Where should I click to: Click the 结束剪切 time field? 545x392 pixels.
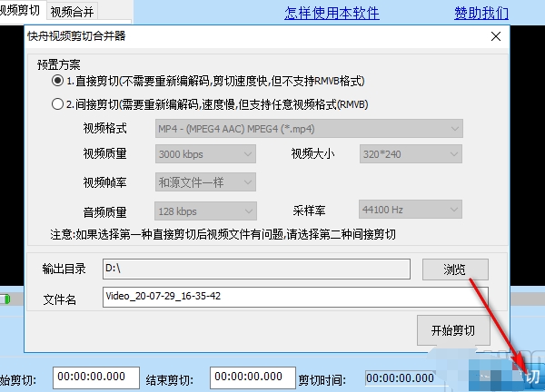[x=250, y=377]
